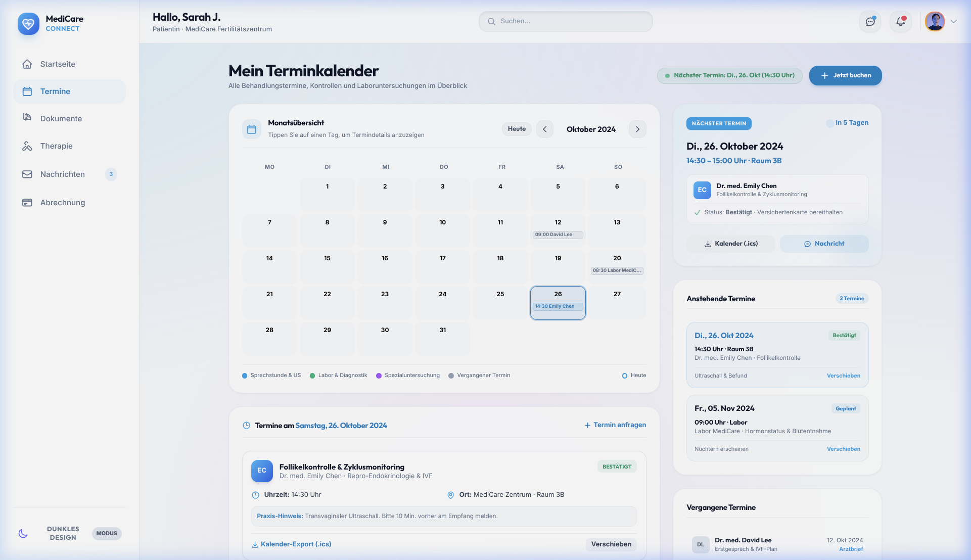The height and width of the screenshot is (560, 971).
Task: Click the EC avatar in Follikelkontrolle card
Action: pos(262,471)
